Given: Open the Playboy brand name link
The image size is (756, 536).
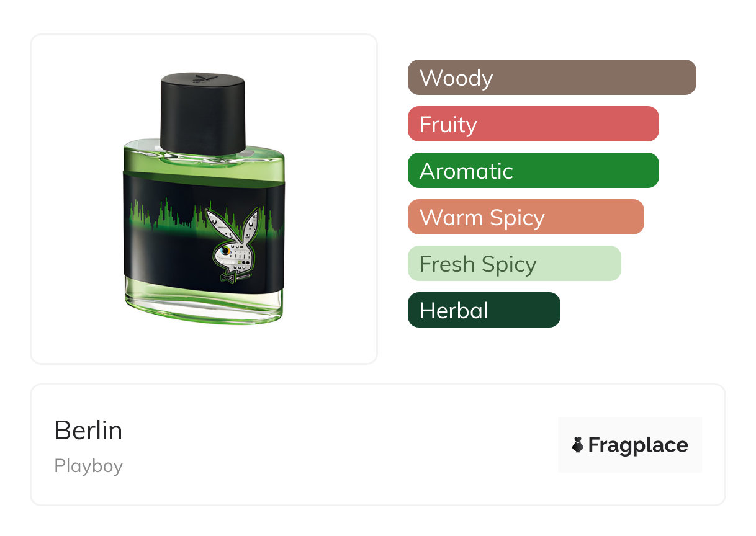Looking at the screenshot, I should point(89,466).
